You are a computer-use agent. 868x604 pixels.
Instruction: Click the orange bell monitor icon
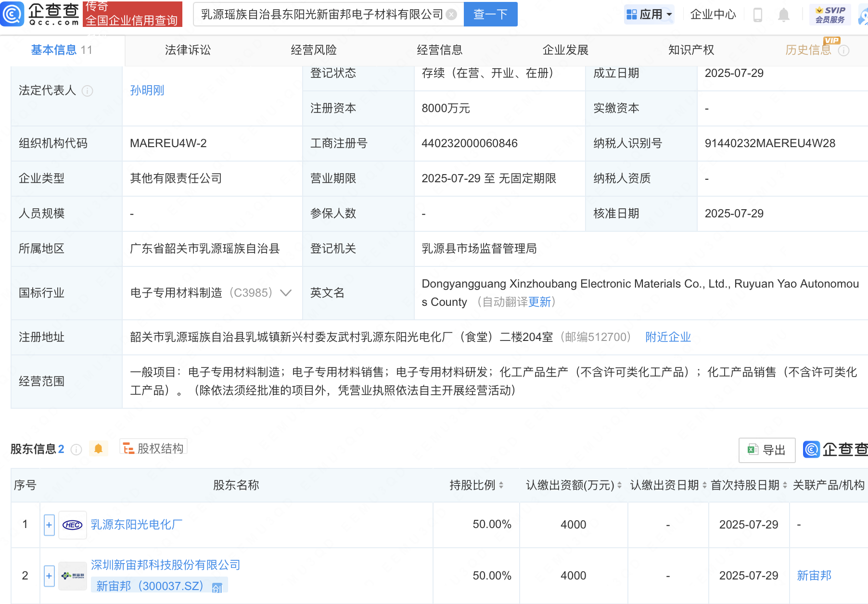click(x=98, y=449)
